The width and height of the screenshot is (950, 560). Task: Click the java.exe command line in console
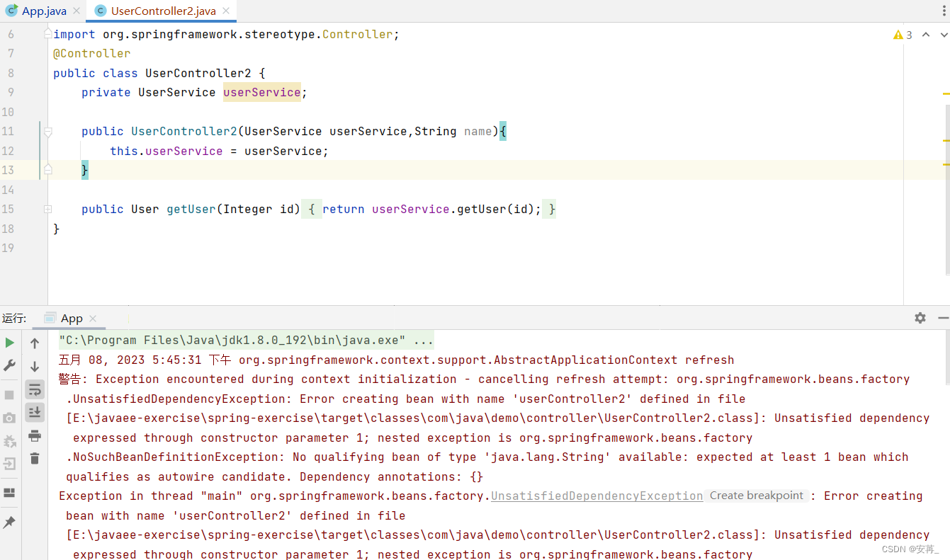coord(246,340)
